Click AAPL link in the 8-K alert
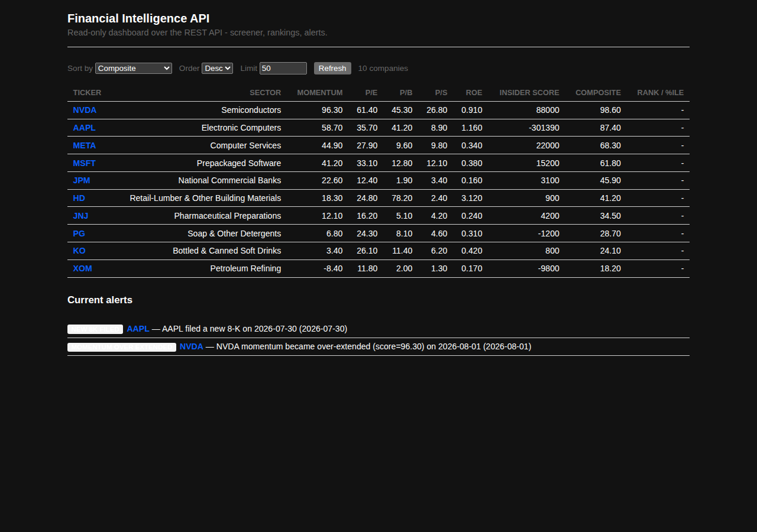This screenshot has height=532, width=757. click(138, 329)
